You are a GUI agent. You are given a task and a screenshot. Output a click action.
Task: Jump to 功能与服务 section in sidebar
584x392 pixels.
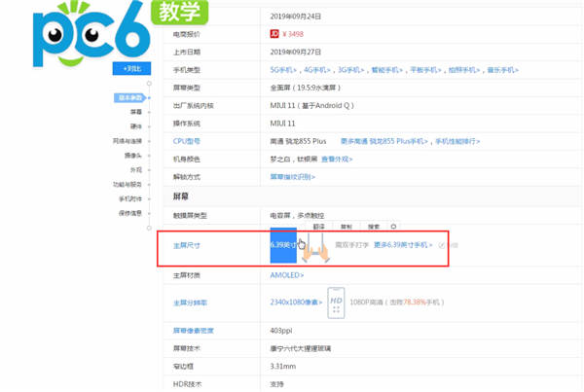tap(128, 185)
